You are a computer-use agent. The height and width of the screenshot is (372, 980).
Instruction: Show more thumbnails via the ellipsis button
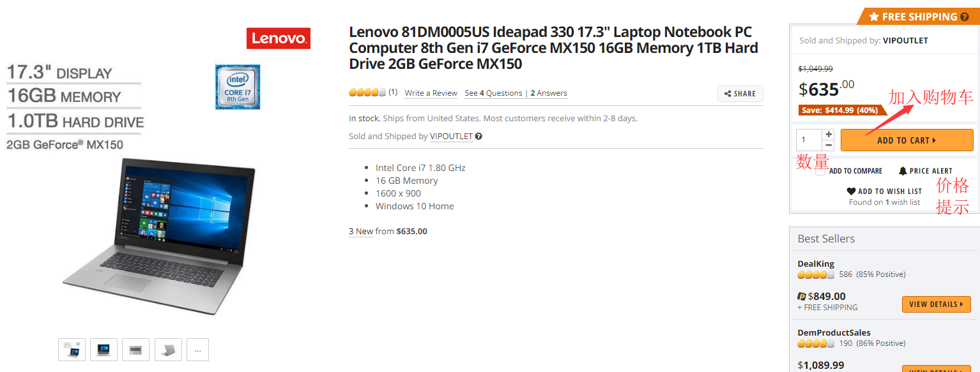[x=197, y=350]
